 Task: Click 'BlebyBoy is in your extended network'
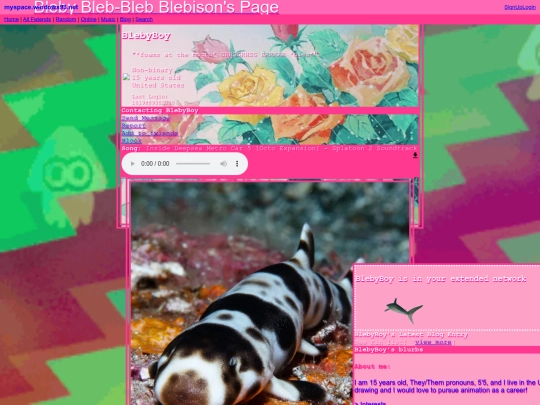pos(441,279)
